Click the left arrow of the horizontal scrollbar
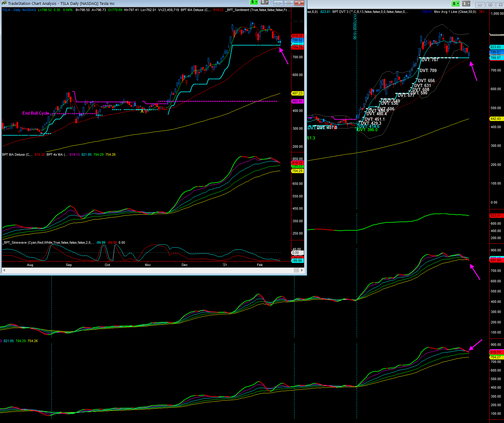This screenshot has width=504, height=423. (x=4, y=270)
